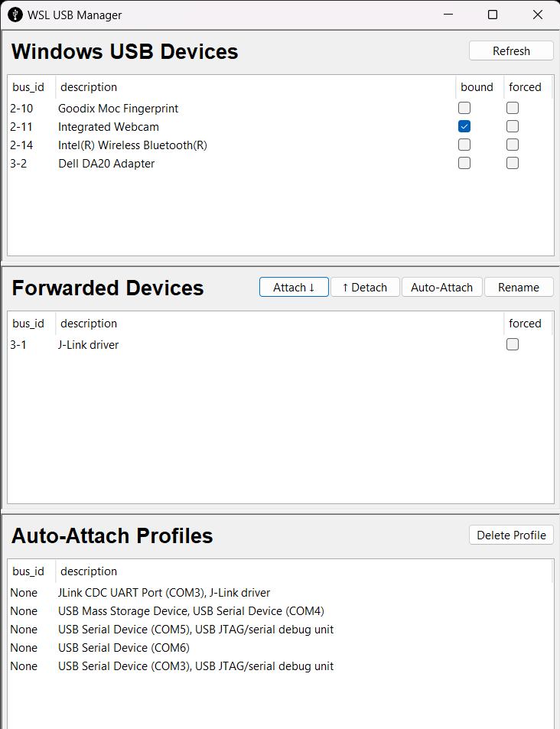Image resolution: width=560 pixels, height=729 pixels.
Task: Tick forced checkbox for Goodix Moc Fingerprint
Action: point(513,109)
